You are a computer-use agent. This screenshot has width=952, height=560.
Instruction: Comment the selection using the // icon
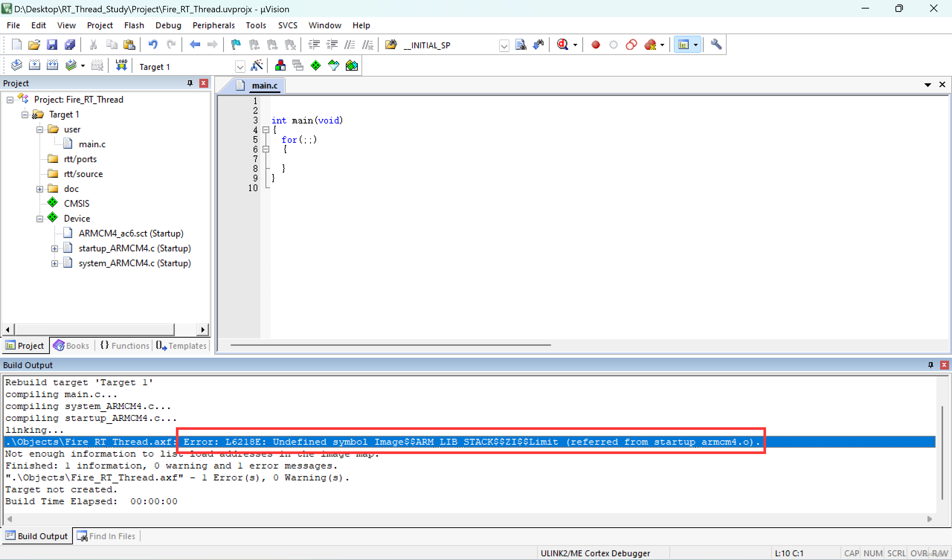pyautogui.click(x=350, y=45)
